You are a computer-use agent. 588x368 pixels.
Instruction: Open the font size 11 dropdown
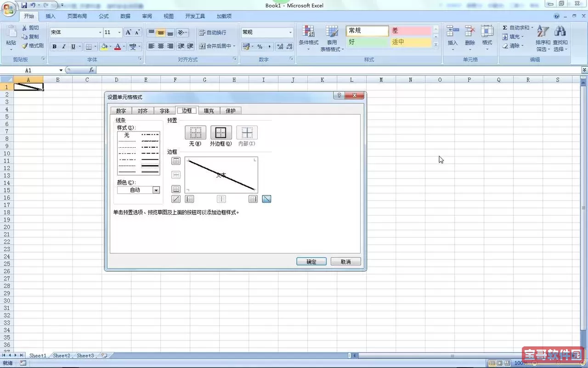(x=119, y=33)
